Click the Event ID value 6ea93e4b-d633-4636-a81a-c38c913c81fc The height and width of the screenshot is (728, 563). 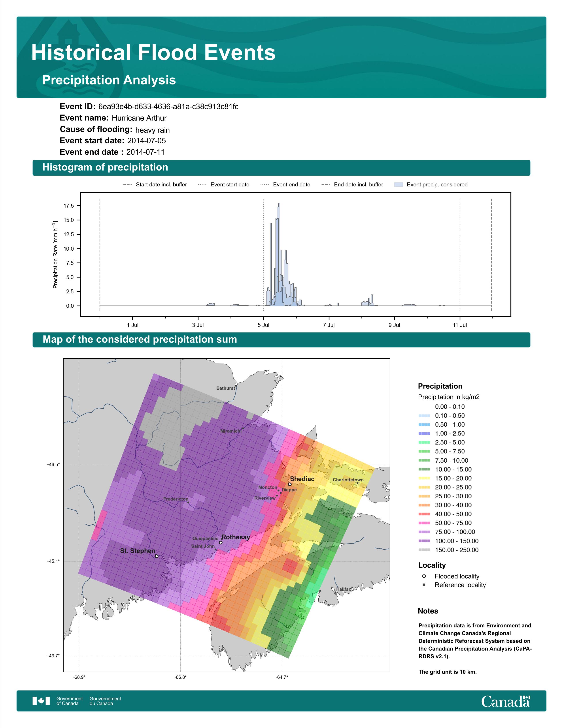point(168,107)
